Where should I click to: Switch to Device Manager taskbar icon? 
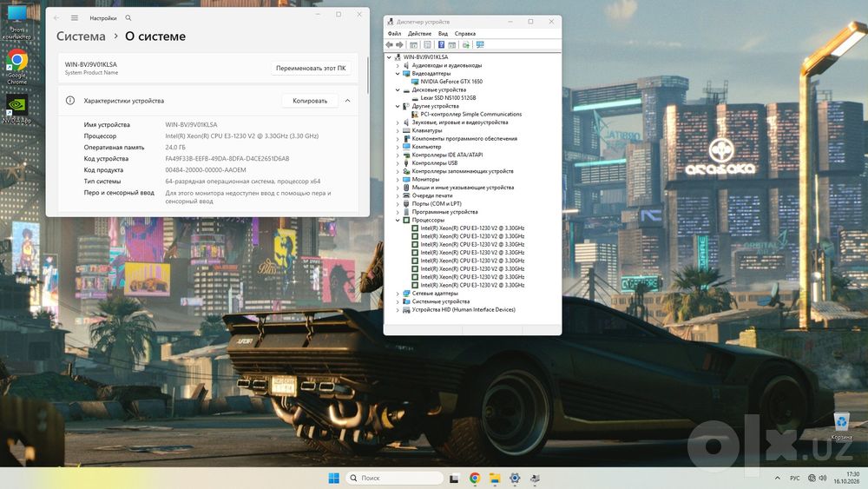535,478
